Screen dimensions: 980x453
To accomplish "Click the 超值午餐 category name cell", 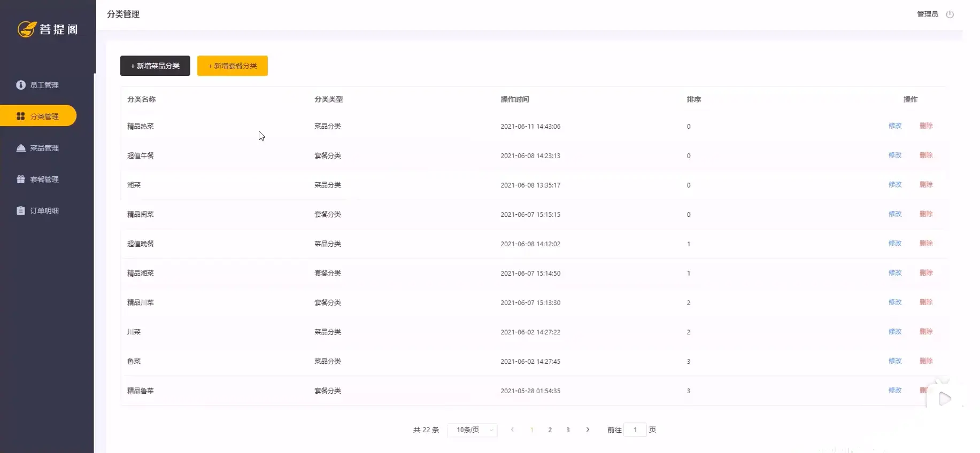I will tap(141, 156).
